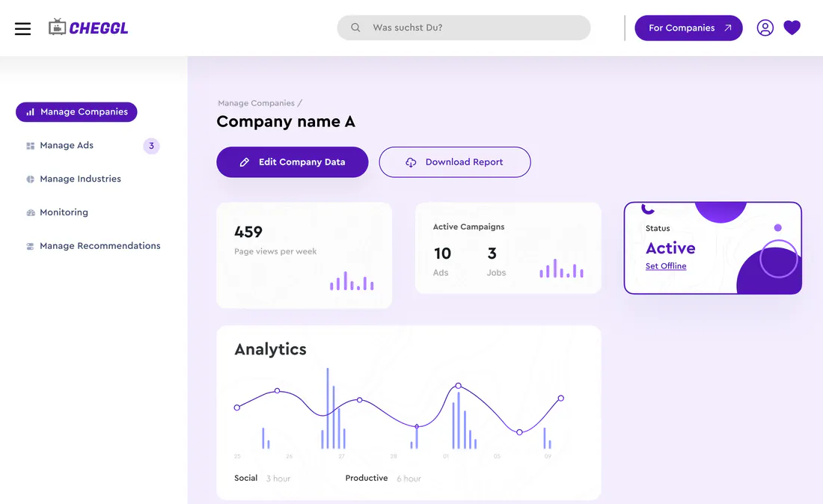Image resolution: width=823 pixels, height=504 pixels.
Task: Click the search magnifier icon
Action: coord(355,28)
